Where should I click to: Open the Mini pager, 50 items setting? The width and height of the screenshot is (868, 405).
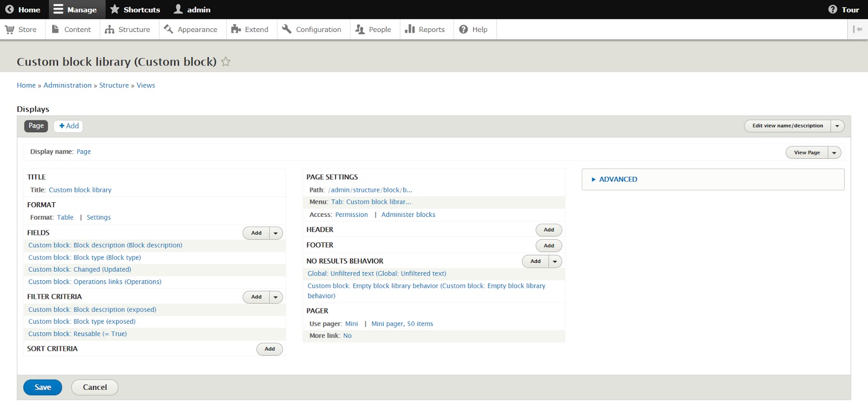pos(402,324)
